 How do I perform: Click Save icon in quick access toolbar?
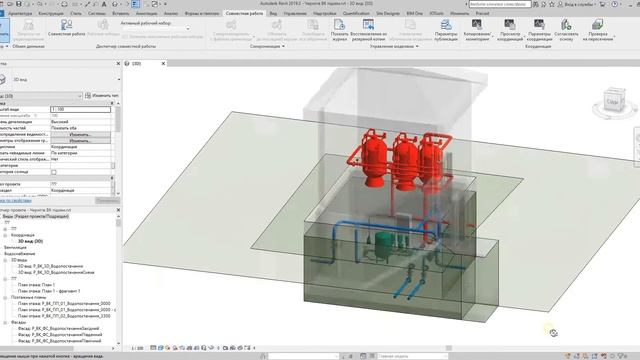click(x=19, y=4)
